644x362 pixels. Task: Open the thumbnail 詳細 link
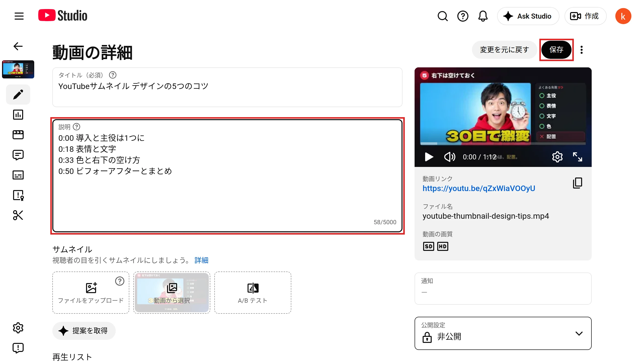(202, 260)
